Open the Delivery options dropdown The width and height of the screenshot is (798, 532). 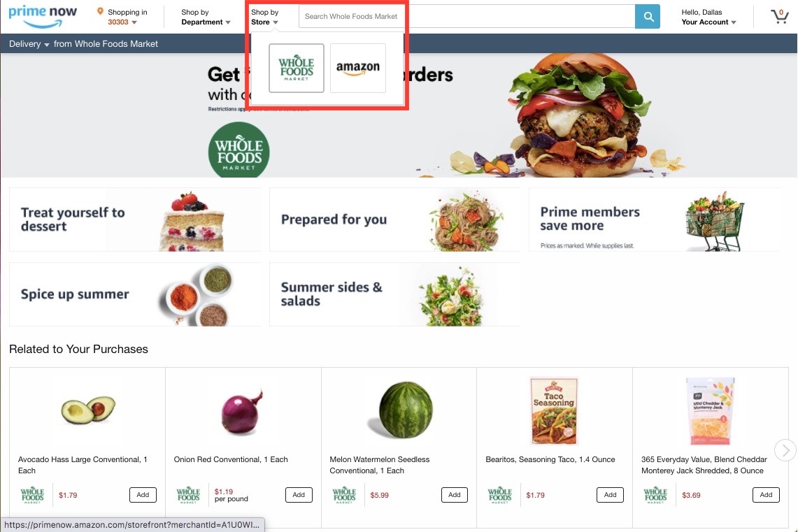[x=29, y=44]
